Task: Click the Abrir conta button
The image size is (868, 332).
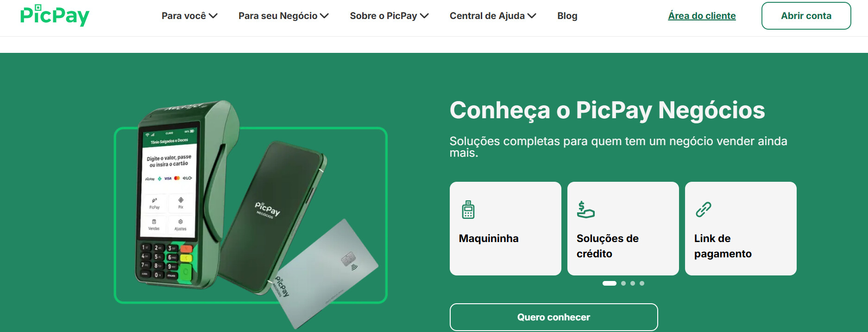Action: (806, 16)
